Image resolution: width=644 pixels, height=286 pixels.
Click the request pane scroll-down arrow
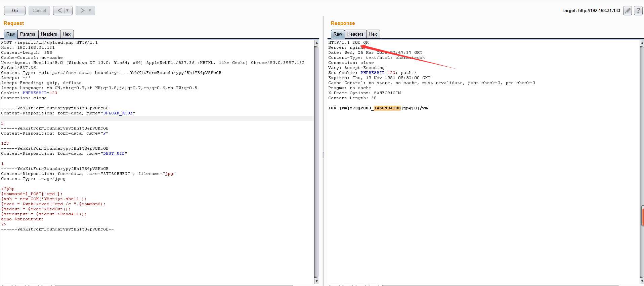pos(316,281)
